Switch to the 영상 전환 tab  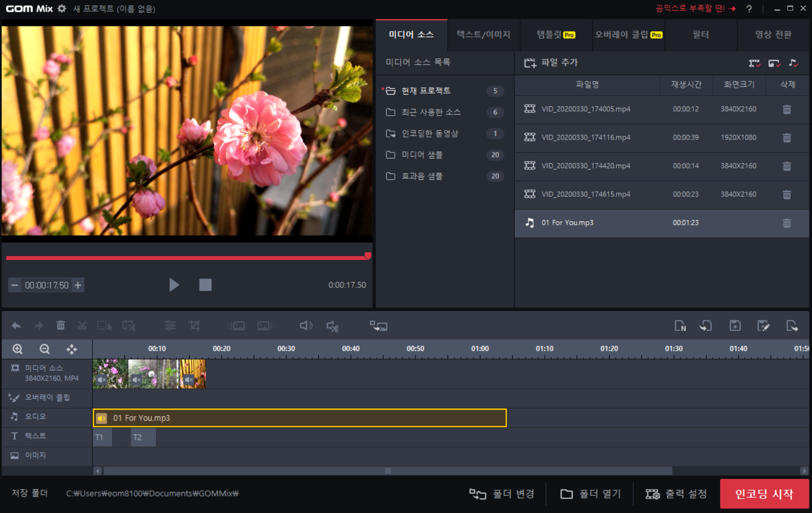773,35
